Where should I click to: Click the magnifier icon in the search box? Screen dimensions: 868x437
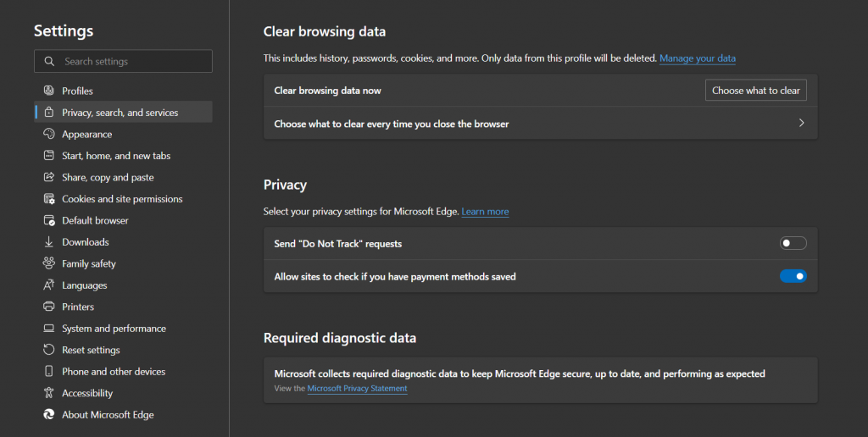[49, 62]
